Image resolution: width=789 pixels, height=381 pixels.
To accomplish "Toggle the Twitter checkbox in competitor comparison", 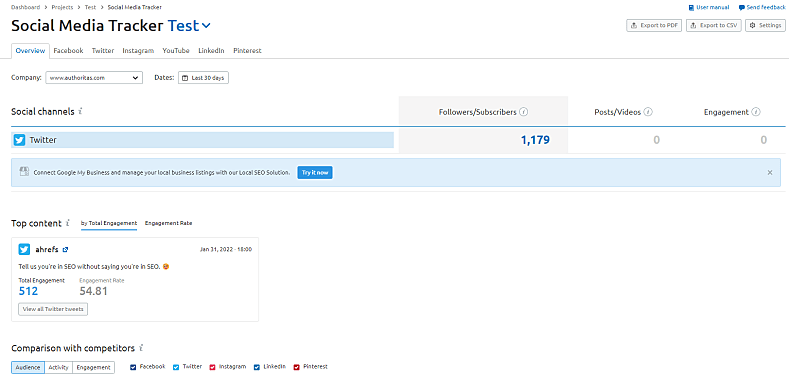I will tap(176, 367).
